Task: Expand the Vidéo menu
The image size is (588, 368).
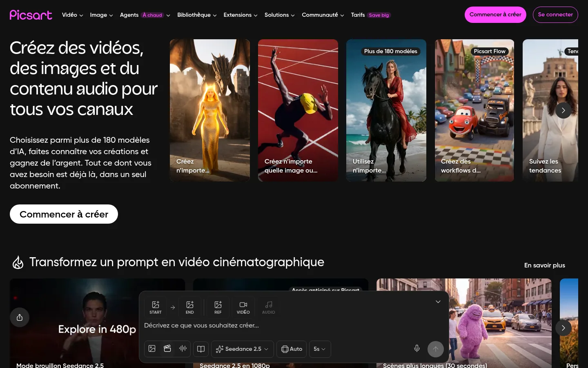Action: point(72,15)
